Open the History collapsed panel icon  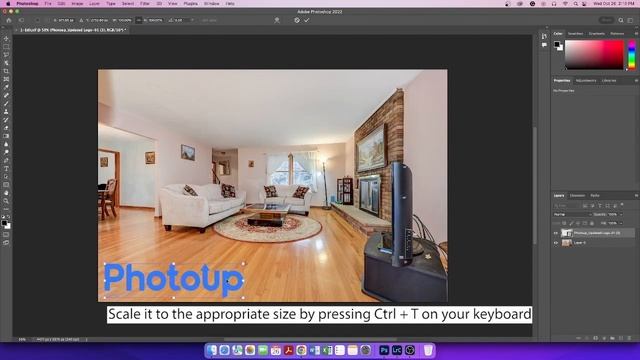point(544,36)
